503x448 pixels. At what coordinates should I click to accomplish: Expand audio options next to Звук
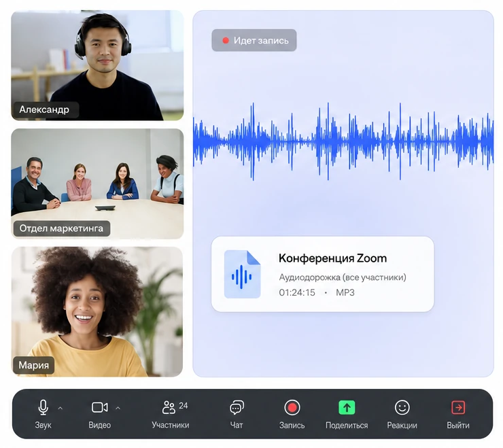click(x=60, y=408)
